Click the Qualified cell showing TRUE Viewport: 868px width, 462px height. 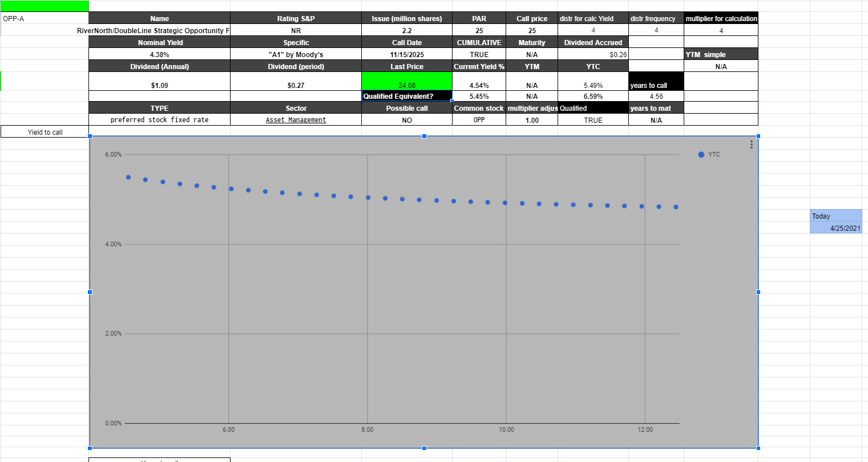[593, 120]
